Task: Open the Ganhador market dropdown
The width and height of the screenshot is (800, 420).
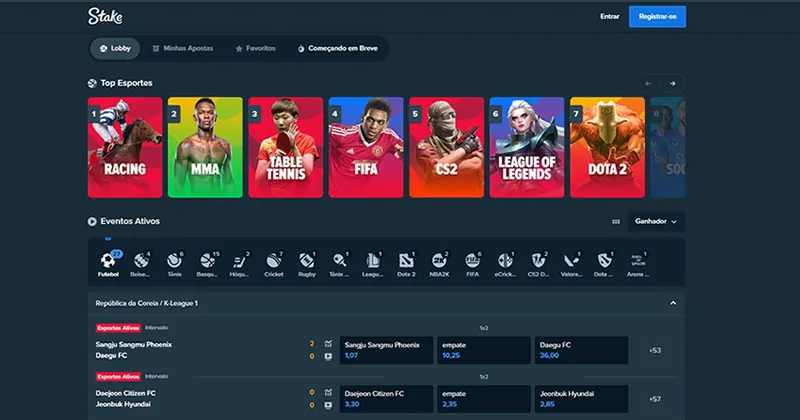Action: (x=656, y=221)
